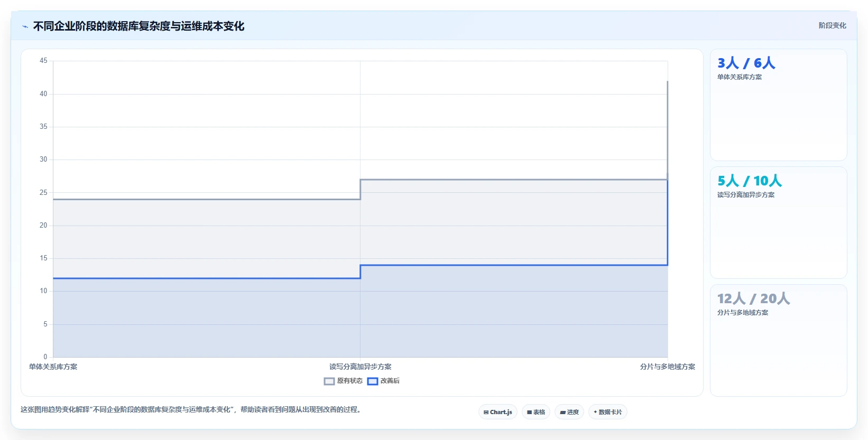The height and width of the screenshot is (440, 868).
Task: Click the 数据卡片 tag's diamond icon
Action: point(595,412)
